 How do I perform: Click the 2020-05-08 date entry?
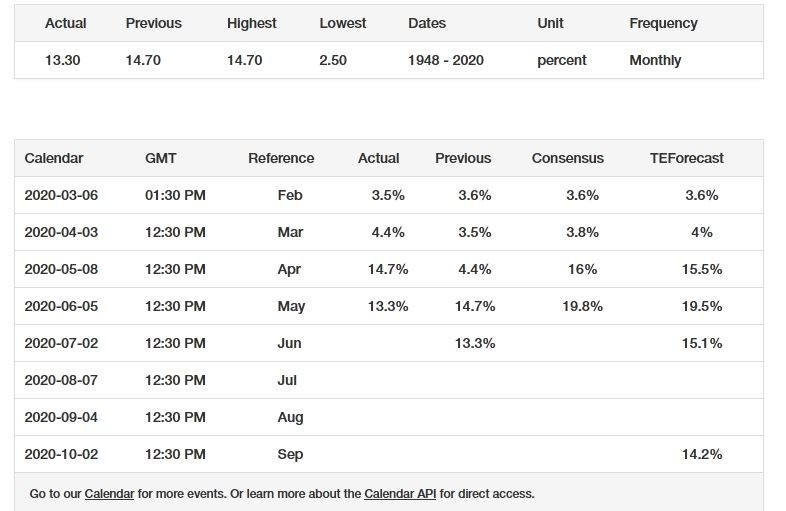[61, 269]
